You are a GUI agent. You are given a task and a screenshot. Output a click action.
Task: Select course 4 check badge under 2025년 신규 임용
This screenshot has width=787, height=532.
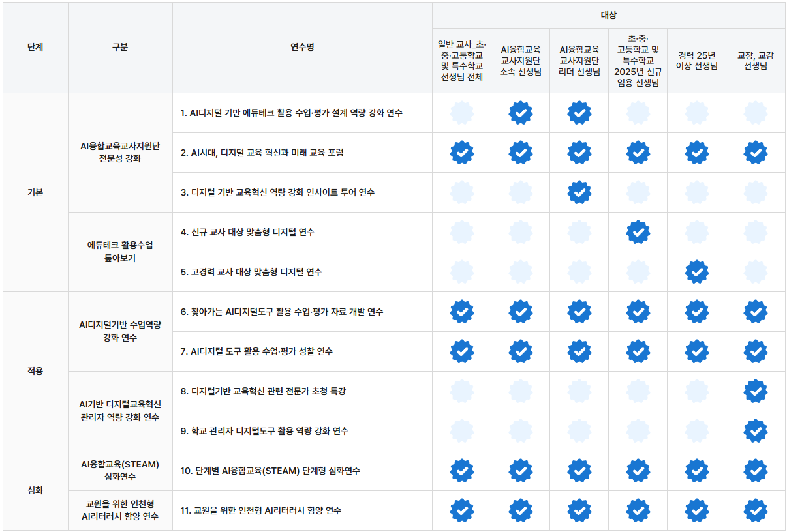tap(638, 232)
